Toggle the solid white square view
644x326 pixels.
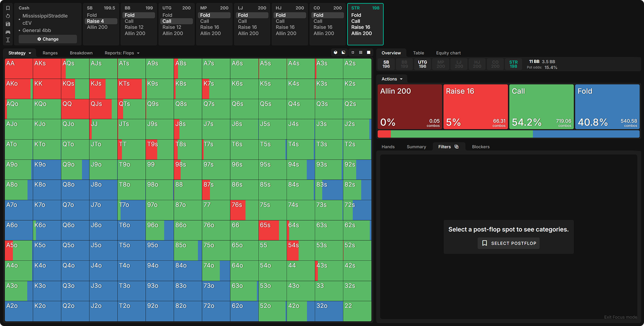coord(368,53)
